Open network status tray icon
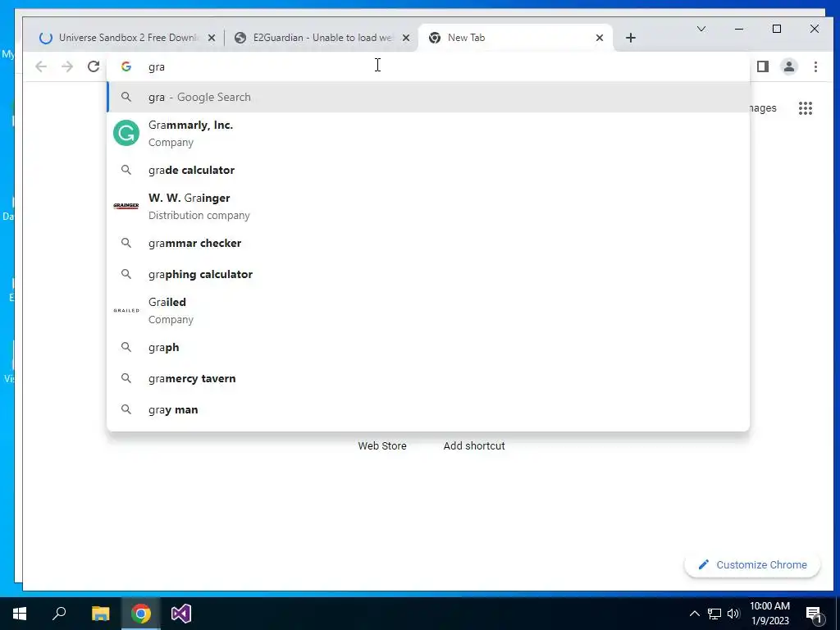This screenshot has width=840, height=630. tap(714, 614)
